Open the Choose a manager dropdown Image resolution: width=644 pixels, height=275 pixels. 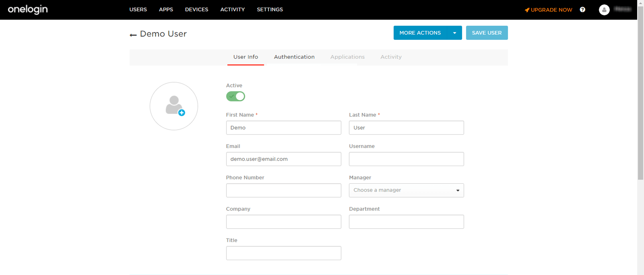tap(406, 190)
